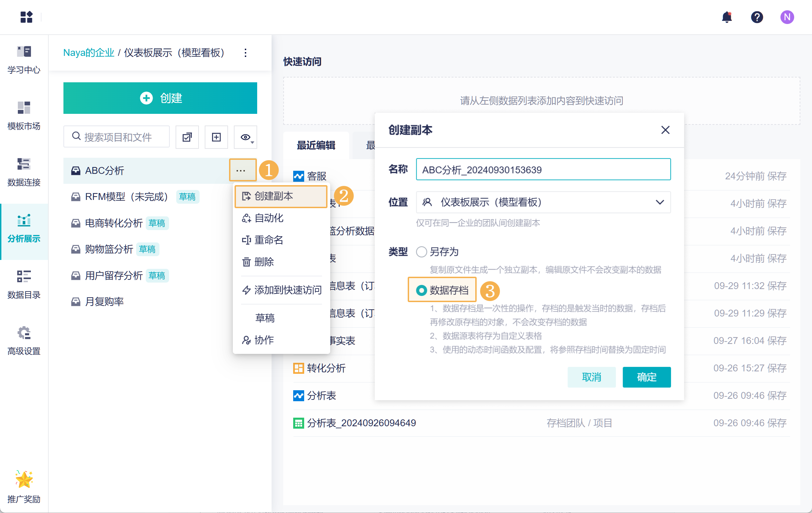
Task: Go to 数据目录 in the sidebar
Action: coord(24,285)
